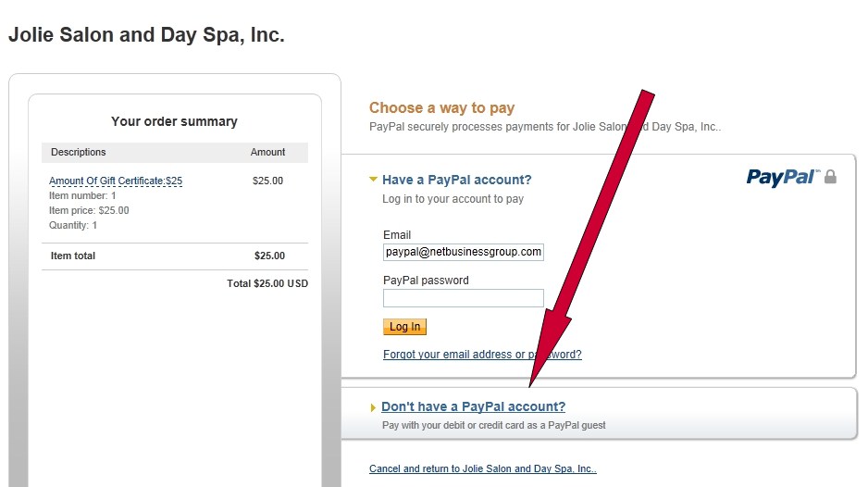This screenshot has height=487, width=868.
Task: Click the 'Have a PayPal account?' heading
Action: (x=457, y=180)
